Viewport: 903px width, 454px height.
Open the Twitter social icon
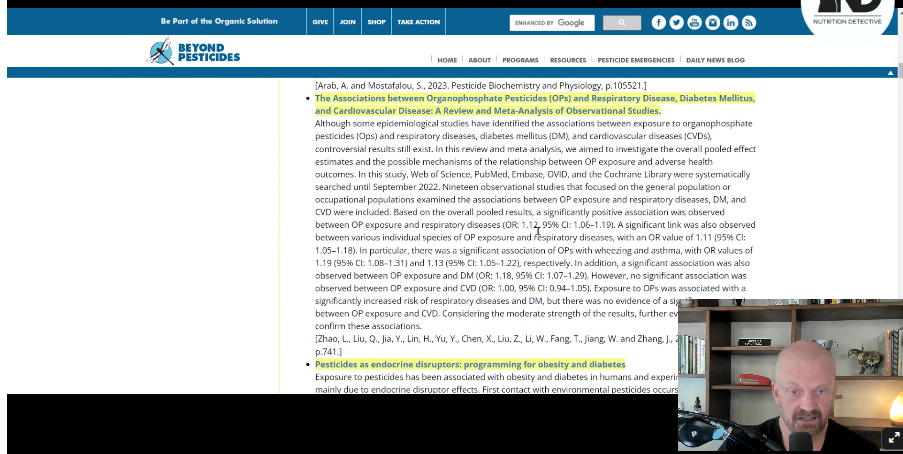point(676,22)
